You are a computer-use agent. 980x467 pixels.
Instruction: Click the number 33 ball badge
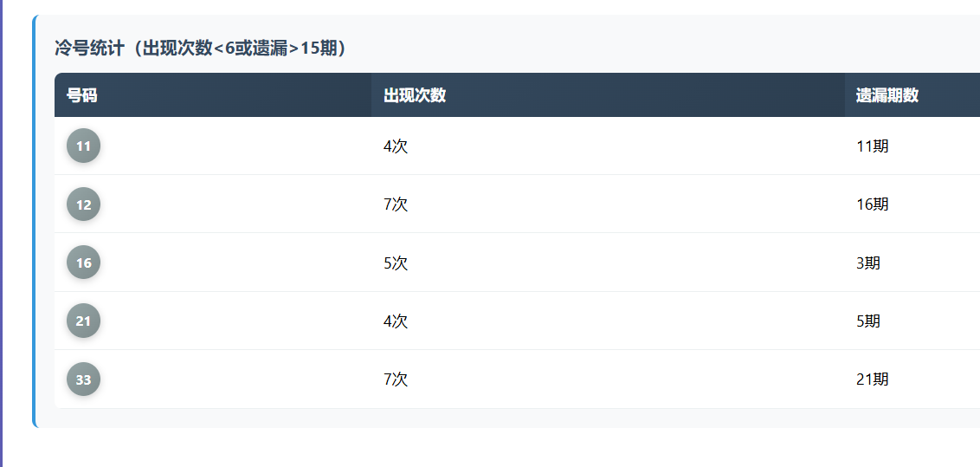pyautogui.click(x=83, y=379)
